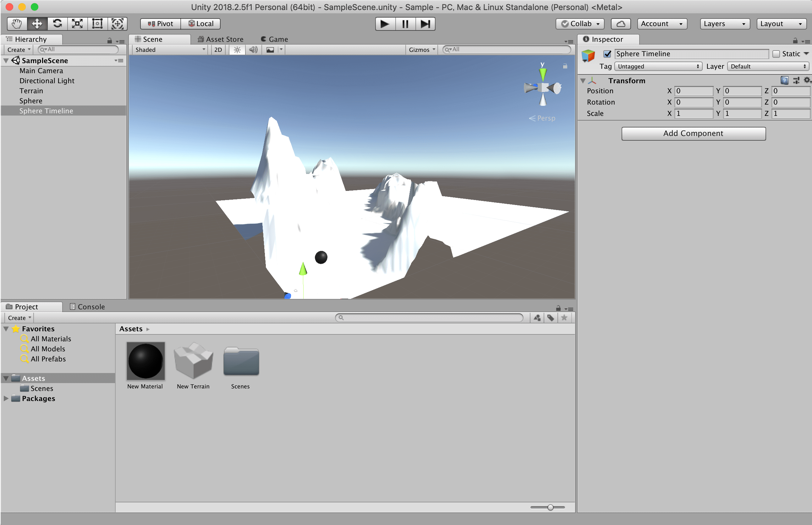Toggle scene lighting sun icon
Viewport: 812px width, 525px height.
point(237,50)
